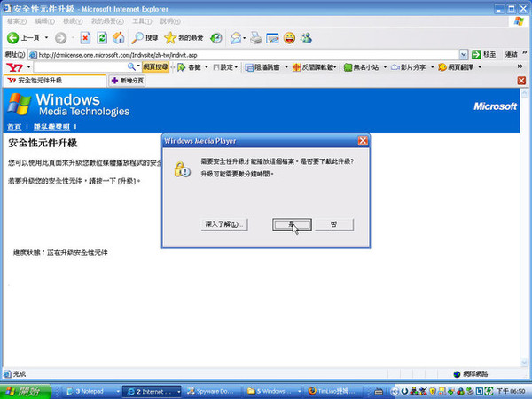Click the green Back arrow icon
Screen dimensions: 532x399
tap(13, 37)
